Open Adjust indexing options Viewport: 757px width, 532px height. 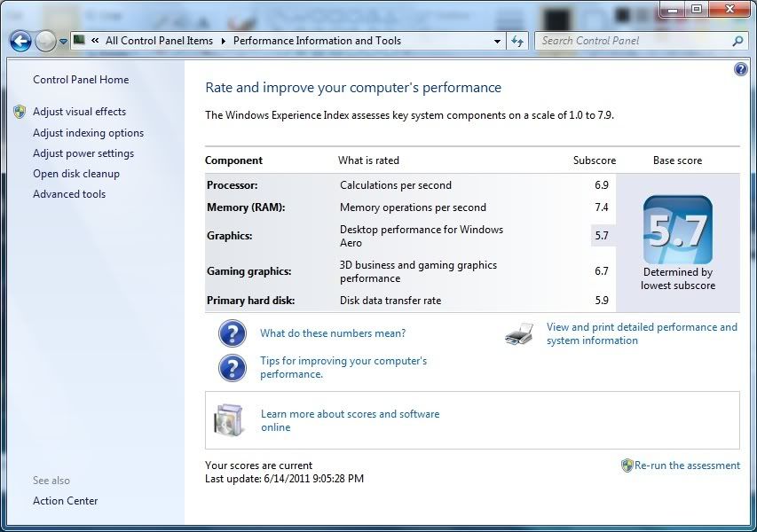click(x=88, y=133)
